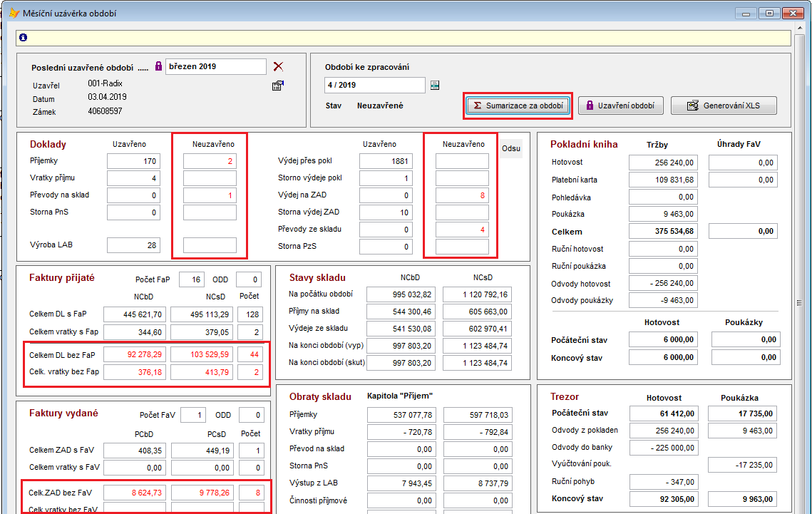Click the red X beside březen 2019
This screenshot has width=812, height=514.
(x=278, y=66)
